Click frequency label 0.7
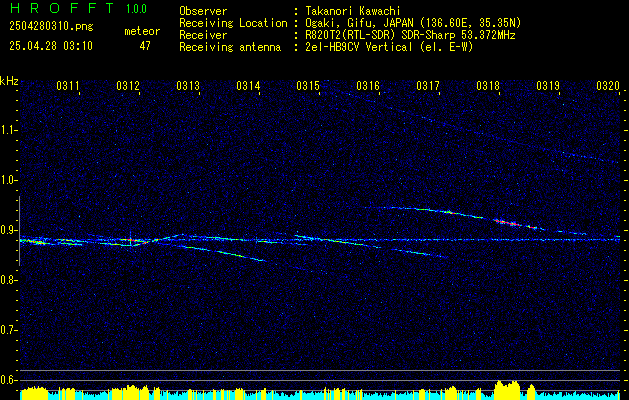Viewport: 629px width, 400px height. tap(8, 330)
